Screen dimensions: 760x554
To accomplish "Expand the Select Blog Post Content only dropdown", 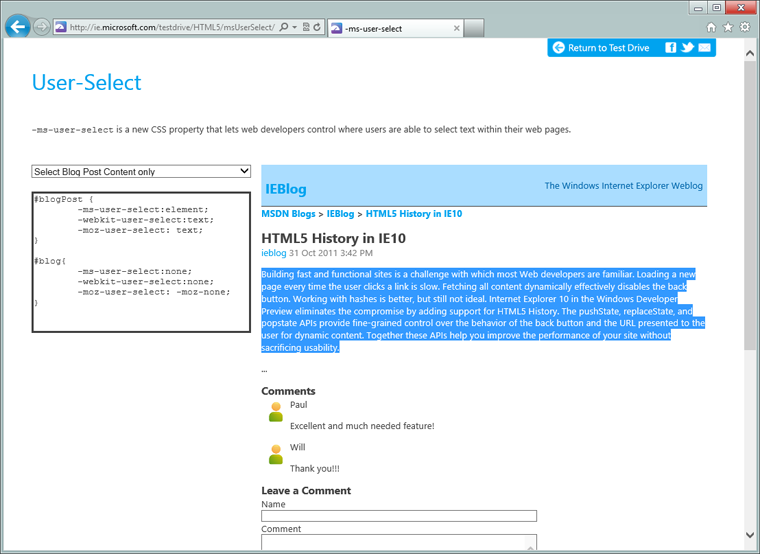I will tap(141, 172).
